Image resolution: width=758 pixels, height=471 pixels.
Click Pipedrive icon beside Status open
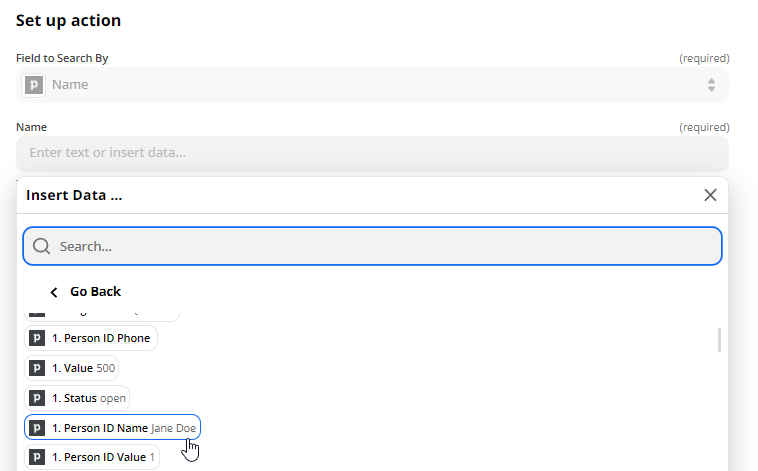tap(37, 398)
